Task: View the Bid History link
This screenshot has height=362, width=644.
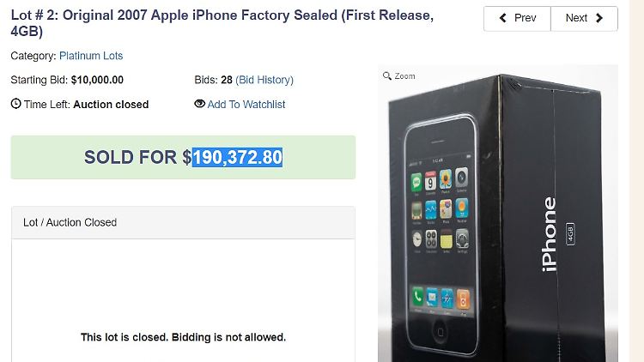Action: [x=264, y=80]
